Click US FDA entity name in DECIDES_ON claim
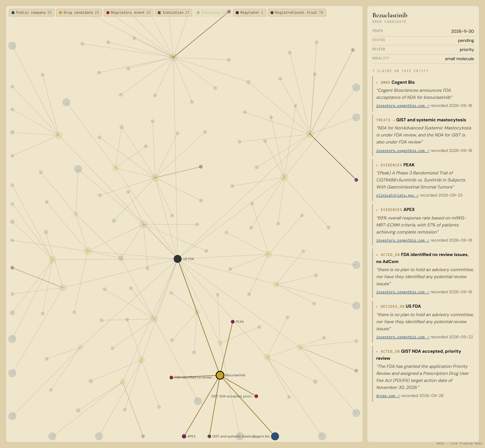The height and width of the screenshot is (448, 485). point(413,306)
